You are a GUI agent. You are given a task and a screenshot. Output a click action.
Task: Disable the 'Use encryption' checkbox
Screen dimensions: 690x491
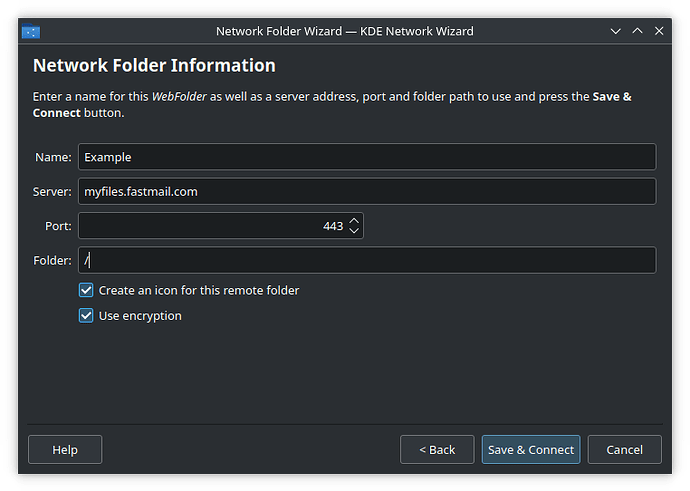pyautogui.click(x=86, y=316)
